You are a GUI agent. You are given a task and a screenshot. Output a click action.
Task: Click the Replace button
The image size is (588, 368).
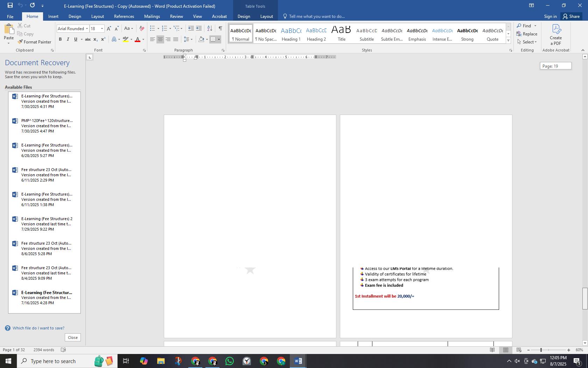point(527,34)
